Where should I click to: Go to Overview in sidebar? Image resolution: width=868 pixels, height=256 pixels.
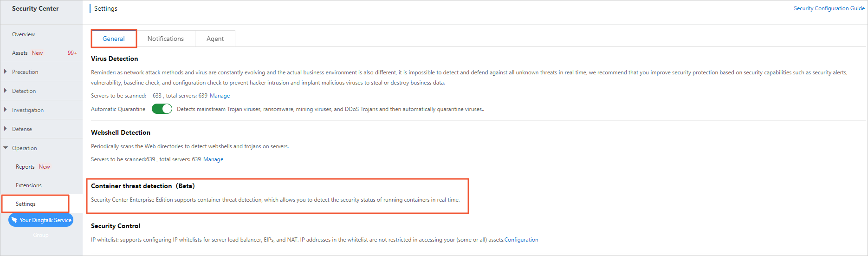pyautogui.click(x=23, y=34)
